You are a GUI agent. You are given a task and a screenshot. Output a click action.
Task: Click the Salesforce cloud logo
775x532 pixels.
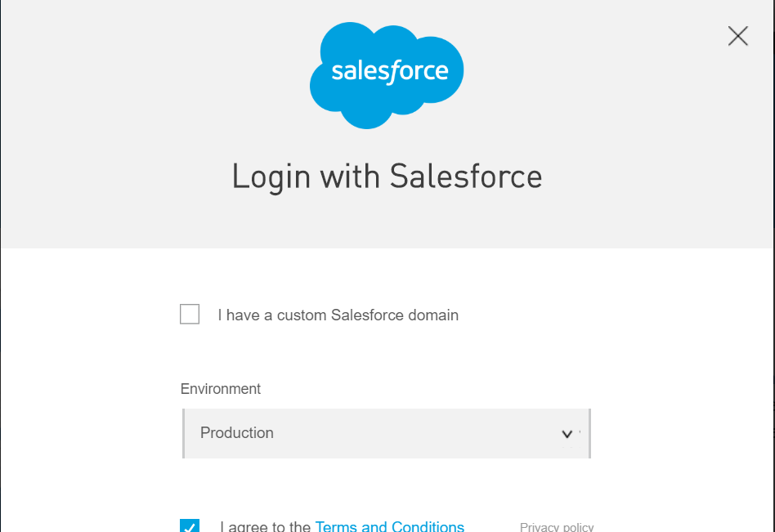386,75
